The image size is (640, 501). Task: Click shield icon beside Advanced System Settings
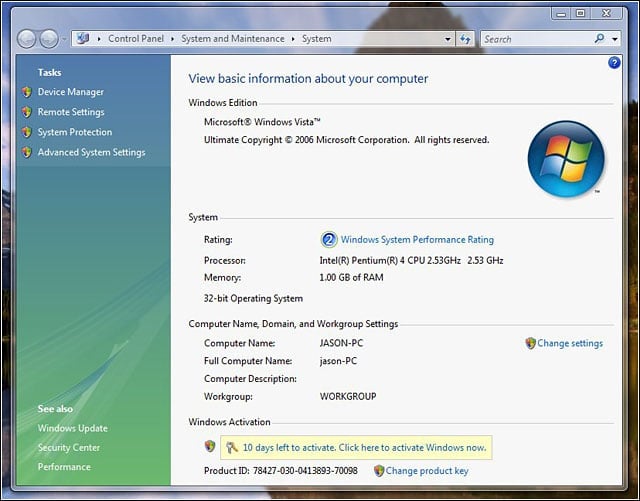tap(27, 152)
